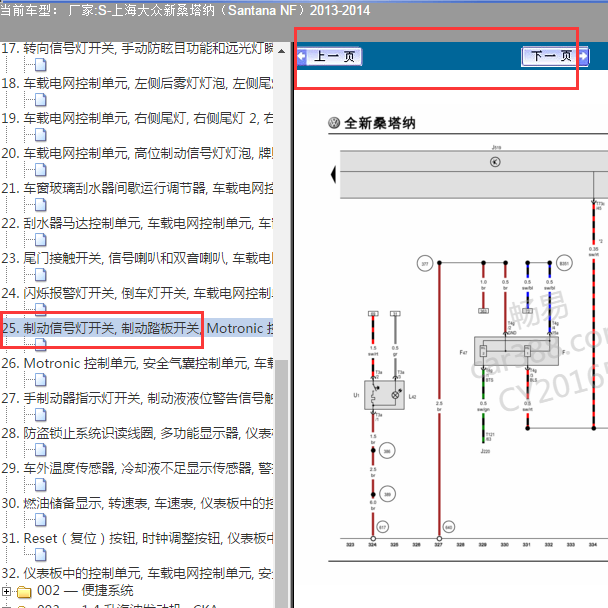Click relay component U1 in diagram
Image resolution: width=608 pixels, height=608 pixels.
pyautogui.click(x=384, y=395)
